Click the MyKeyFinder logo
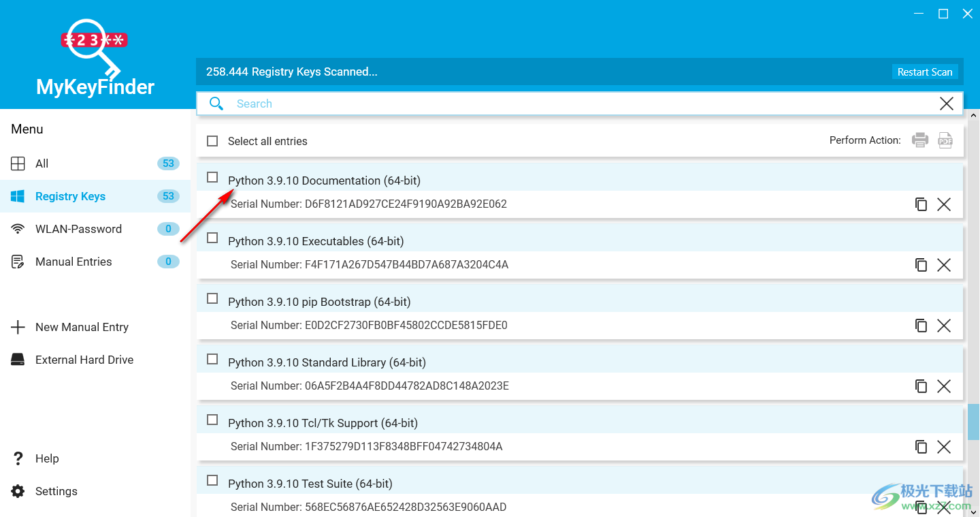Image resolution: width=980 pixels, height=517 pixels. tap(95, 57)
